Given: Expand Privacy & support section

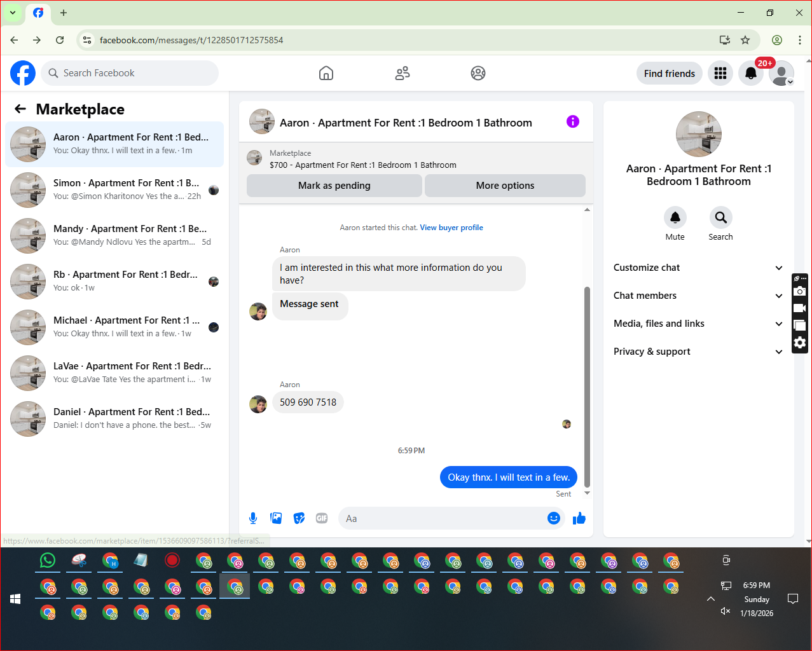Looking at the screenshot, I should click(x=698, y=352).
